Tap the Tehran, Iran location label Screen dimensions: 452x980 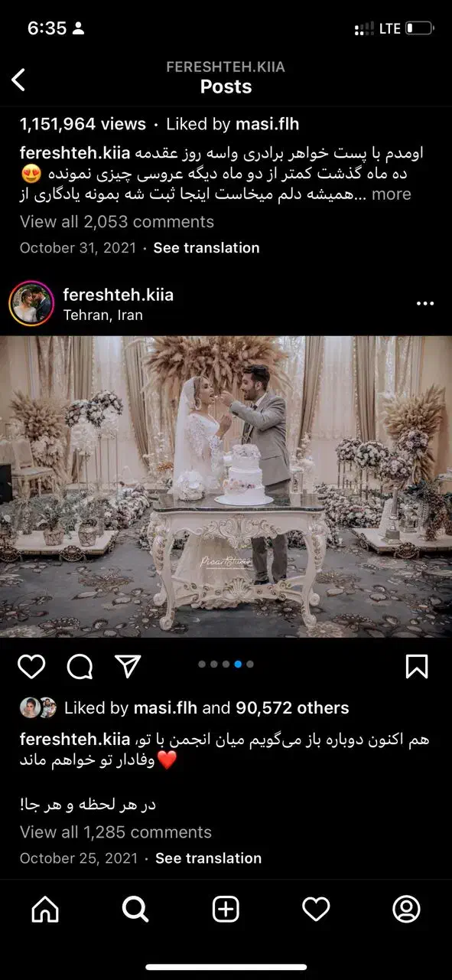click(103, 315)
